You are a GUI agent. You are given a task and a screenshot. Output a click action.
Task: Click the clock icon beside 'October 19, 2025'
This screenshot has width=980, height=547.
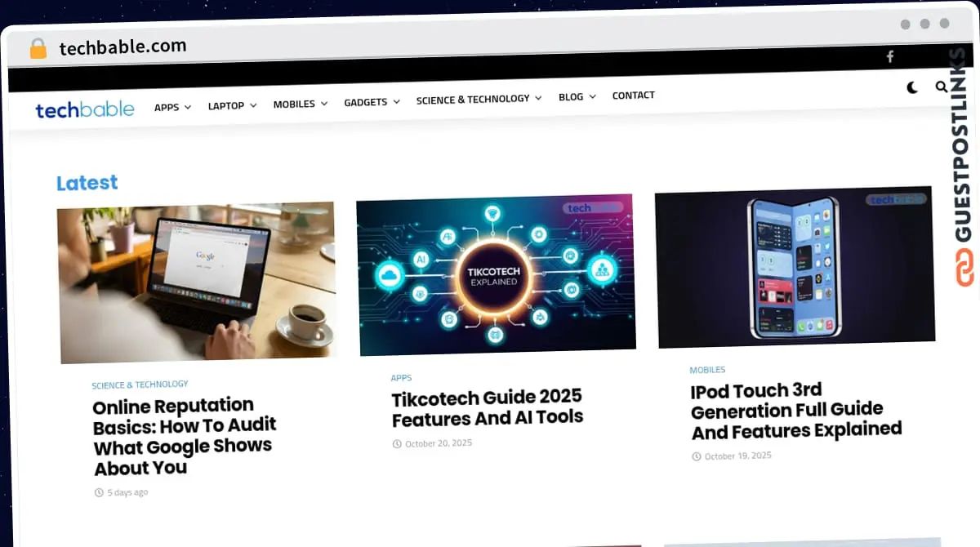point(696,456)
